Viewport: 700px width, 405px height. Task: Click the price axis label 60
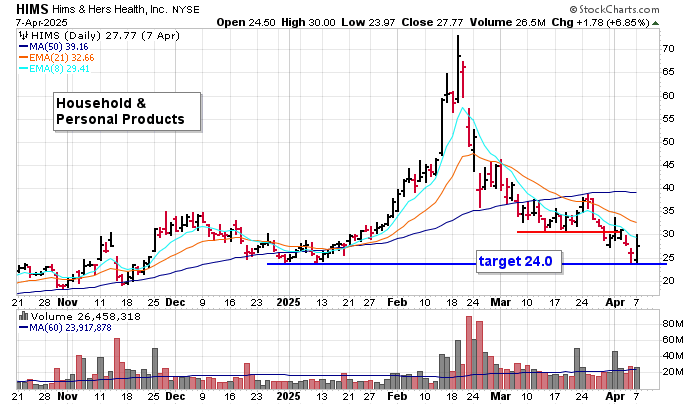(x=668, y=96)
